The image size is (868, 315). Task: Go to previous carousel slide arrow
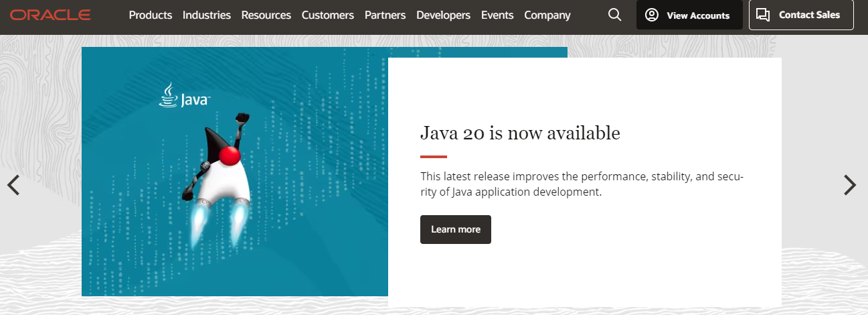tap(13, 185)
